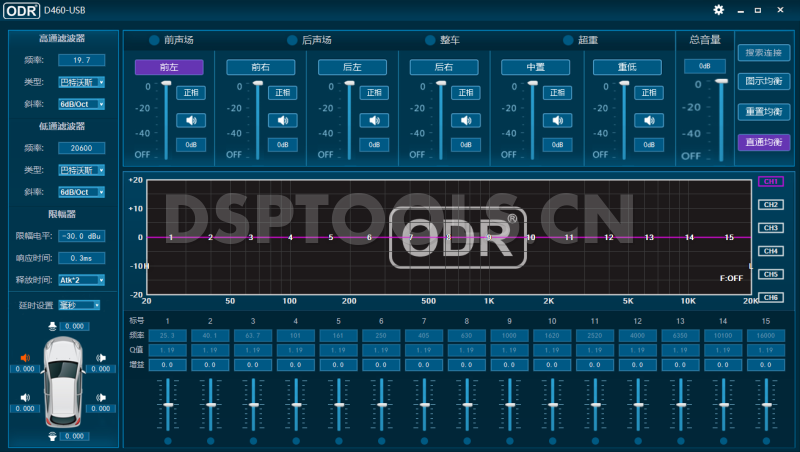Reset EQ band 8 with its round dot
This screenshot has height=452, width=800.
click(x=467, y=441)
